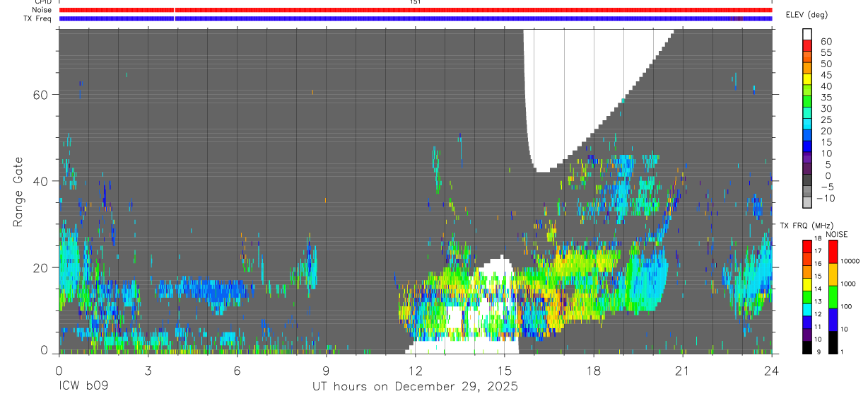Click the green segment of the NOISE colorbar

pos(833,296)
